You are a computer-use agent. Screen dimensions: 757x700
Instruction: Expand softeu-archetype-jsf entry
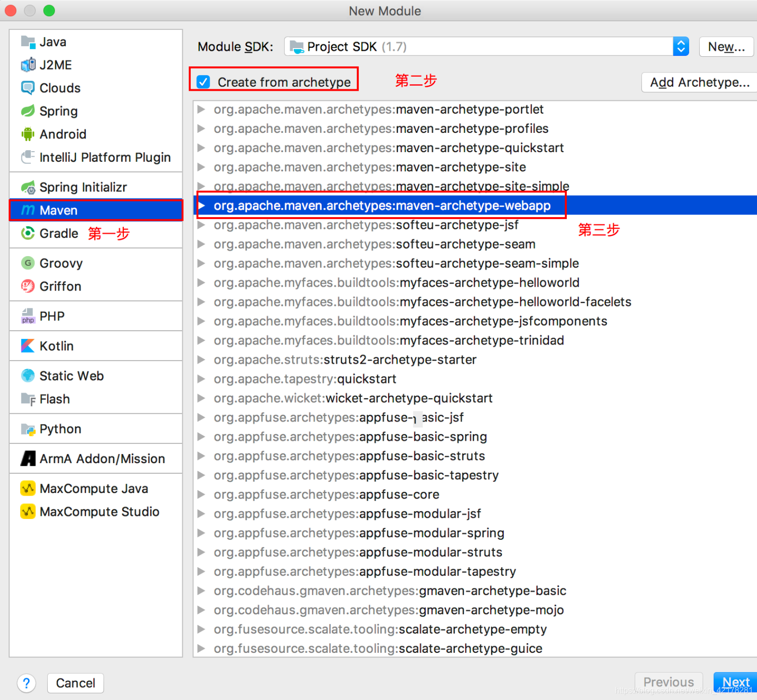(201, 225)
